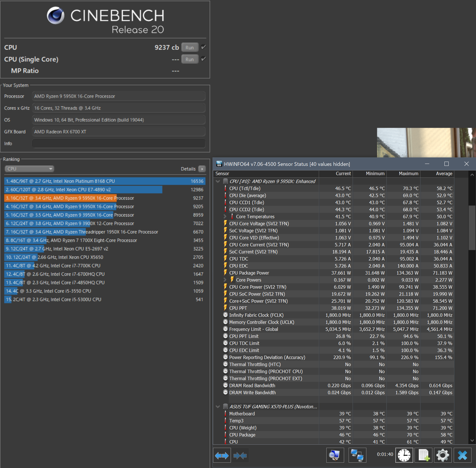Click the icon beside CPU EDC Limit
Viewport: 476px width, 468px height.
pos(225,350)
